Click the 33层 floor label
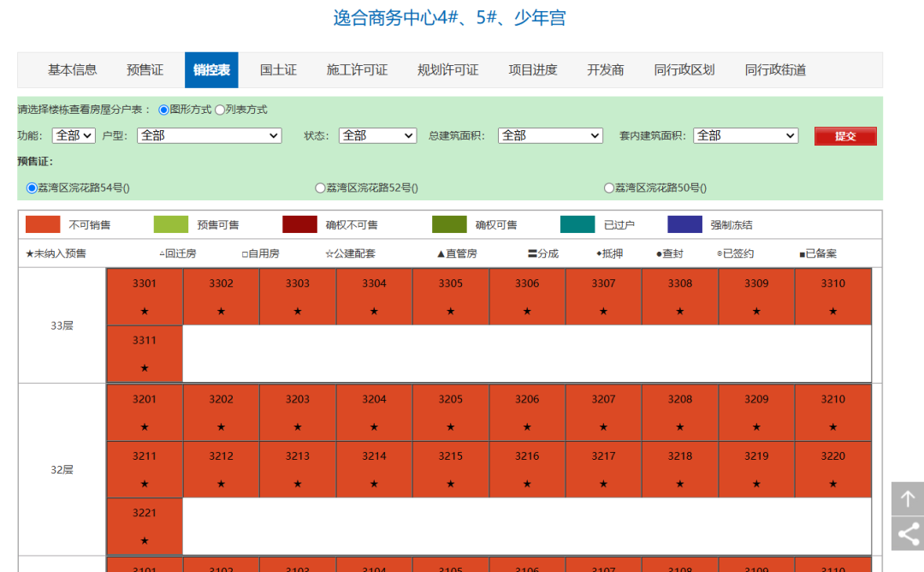The width and height of the screenshot is (924, 572). (x=62, y=325)
